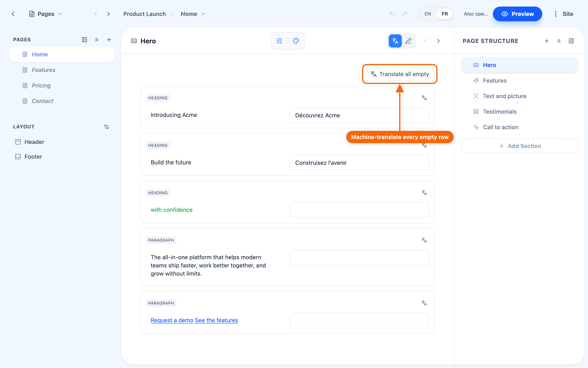The image size is (588, 368).
Task: Collapse all Page Structure items with the chevrons icon
Action: (559, 41)
